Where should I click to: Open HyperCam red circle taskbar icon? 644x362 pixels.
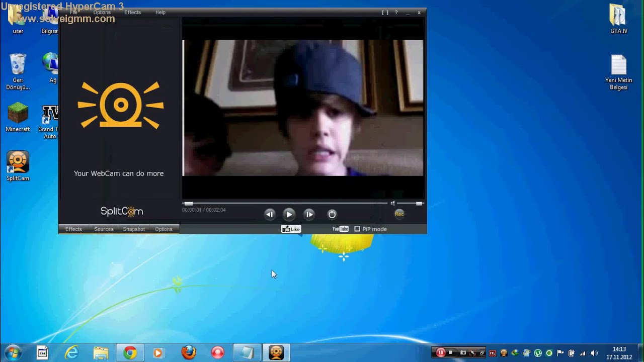point(217,353)
